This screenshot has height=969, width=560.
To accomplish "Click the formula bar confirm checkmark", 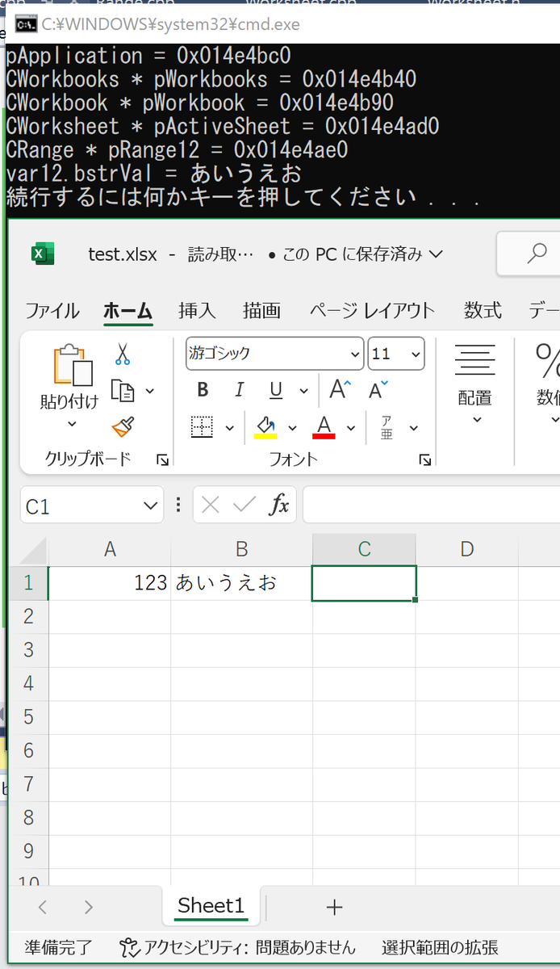I will coord(244,505).
